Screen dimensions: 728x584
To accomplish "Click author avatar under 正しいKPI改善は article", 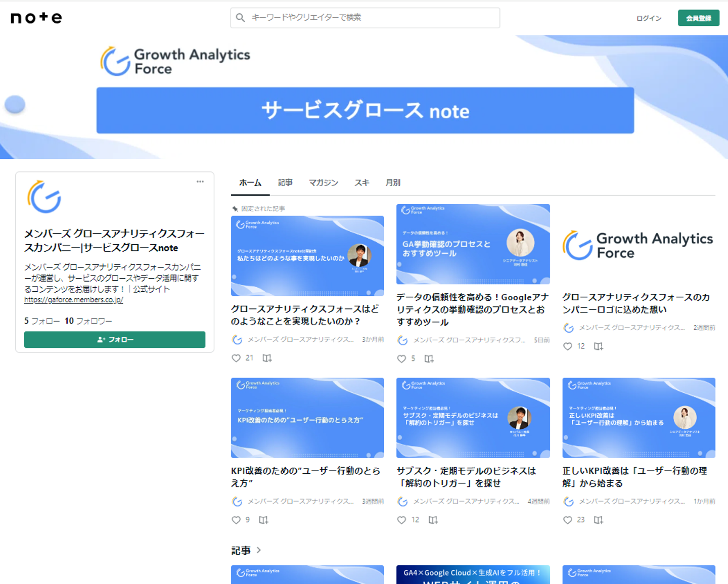I will [x=568, y=501].
